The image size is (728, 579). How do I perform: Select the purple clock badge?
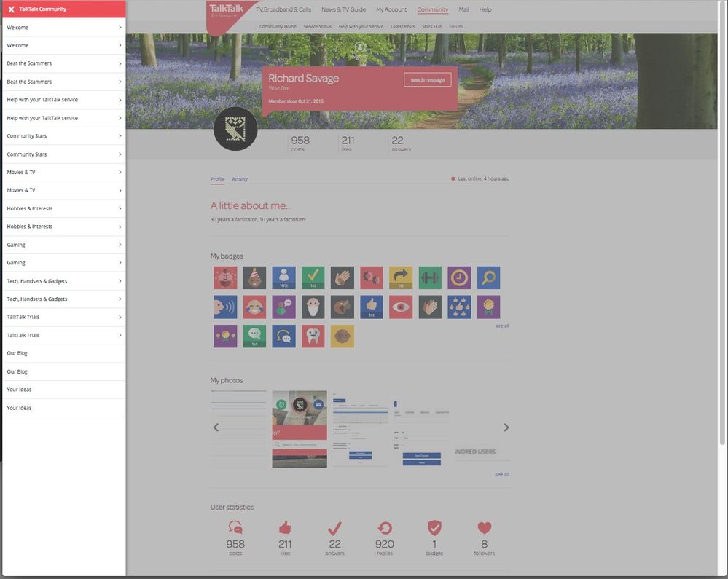(x=459, y=277)
